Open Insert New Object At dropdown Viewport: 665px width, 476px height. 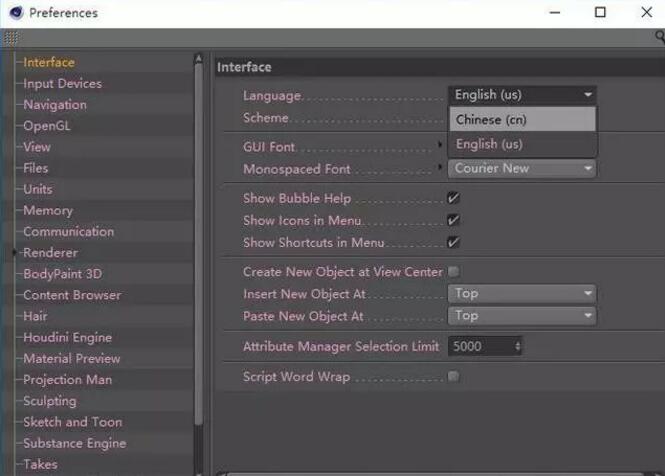521,294
